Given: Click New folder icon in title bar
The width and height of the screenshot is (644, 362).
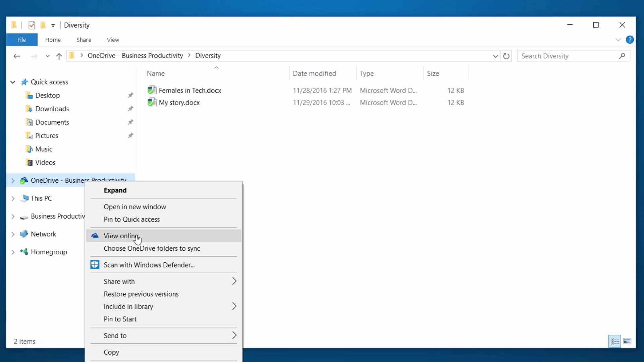Looking at the screenshot, I should pyautogui.click(x=43, y=25).
